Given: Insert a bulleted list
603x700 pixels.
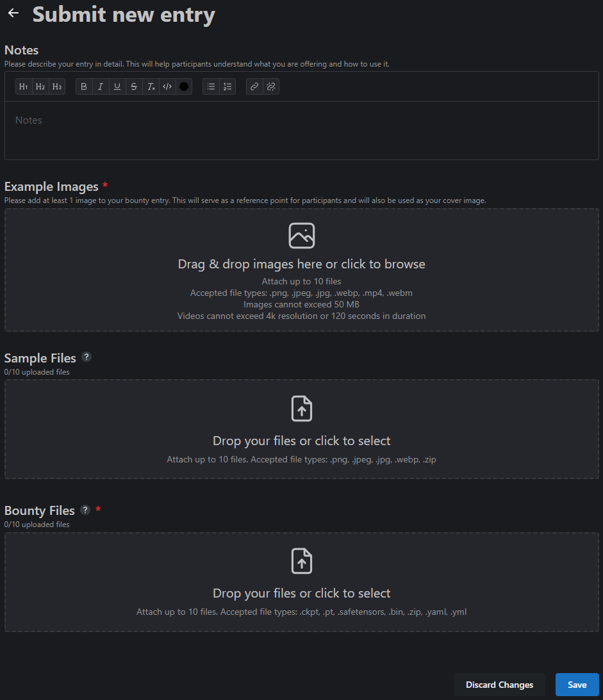Looking at the screenshot, I should pos(211,86).
